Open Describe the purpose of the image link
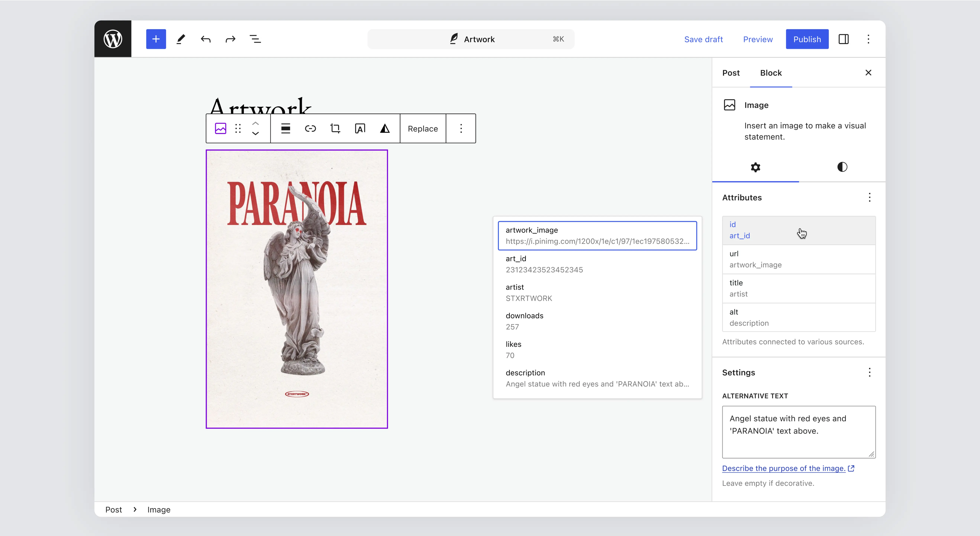 (788, 468)
